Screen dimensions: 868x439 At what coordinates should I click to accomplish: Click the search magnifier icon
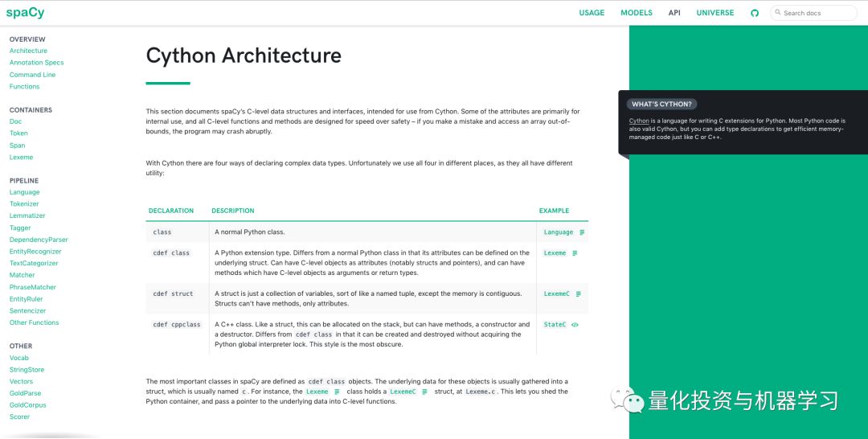[x=778, y=12]
